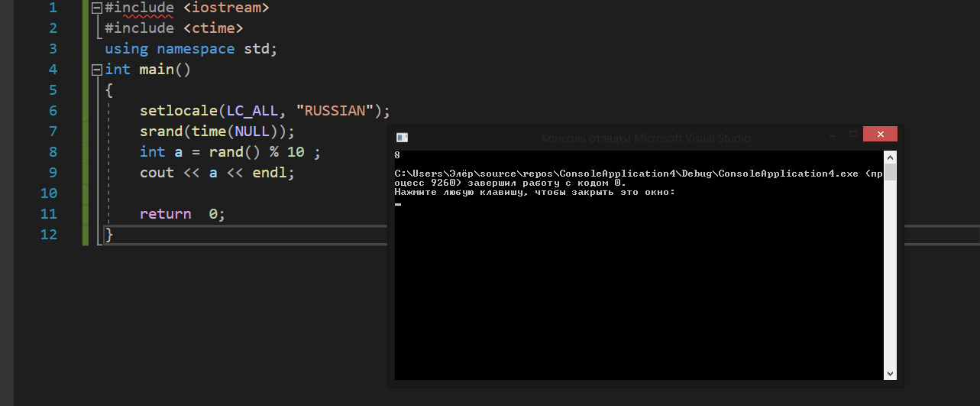Click the console scrollbar up arrow

(x=890, y=156)
